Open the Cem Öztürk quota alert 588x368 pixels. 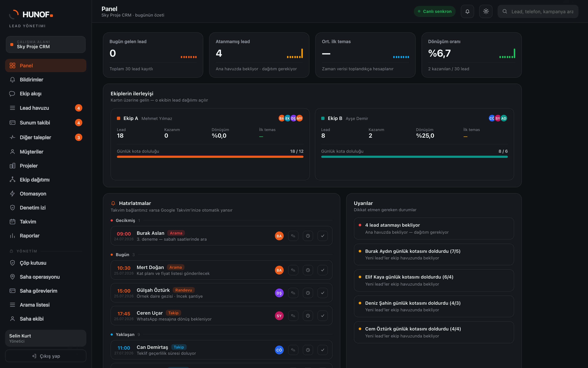434,332
